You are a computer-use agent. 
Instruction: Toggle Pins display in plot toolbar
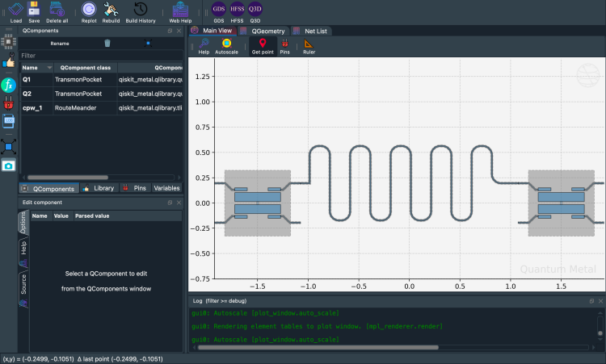285,46
